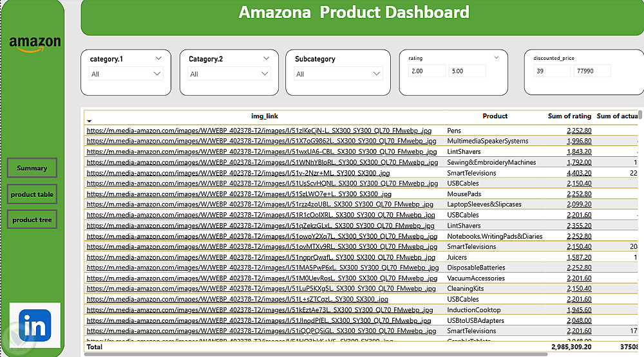Sort by Product column header
The width and height of the screenshot is (644, 357).
(x=495, y=116)
